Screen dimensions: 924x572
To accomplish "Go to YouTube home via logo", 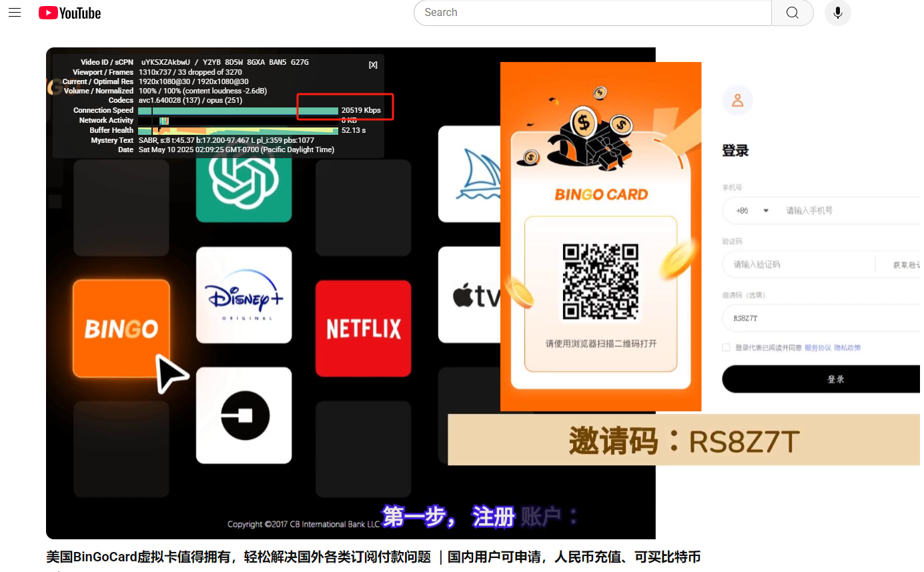I will (x=69, y=13).
